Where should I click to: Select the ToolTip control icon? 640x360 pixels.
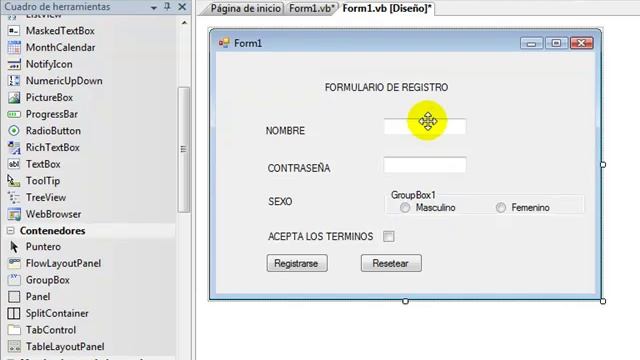14,181
